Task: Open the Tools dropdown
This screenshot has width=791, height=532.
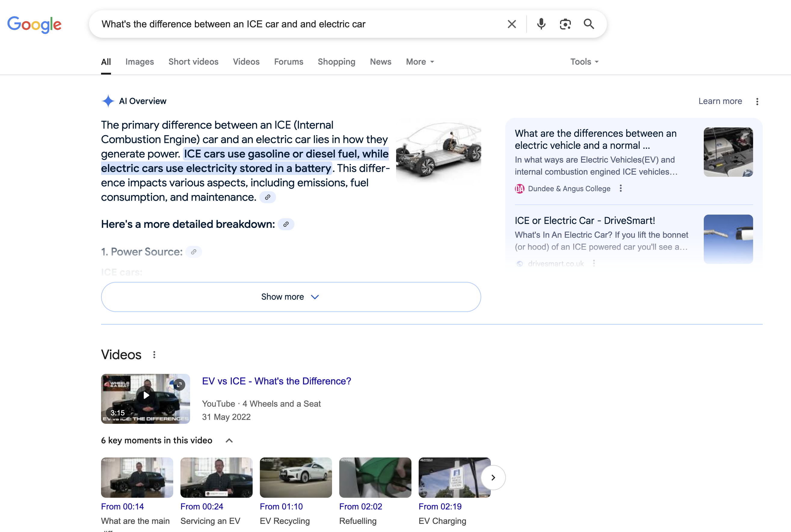Action: coord(584,62)
